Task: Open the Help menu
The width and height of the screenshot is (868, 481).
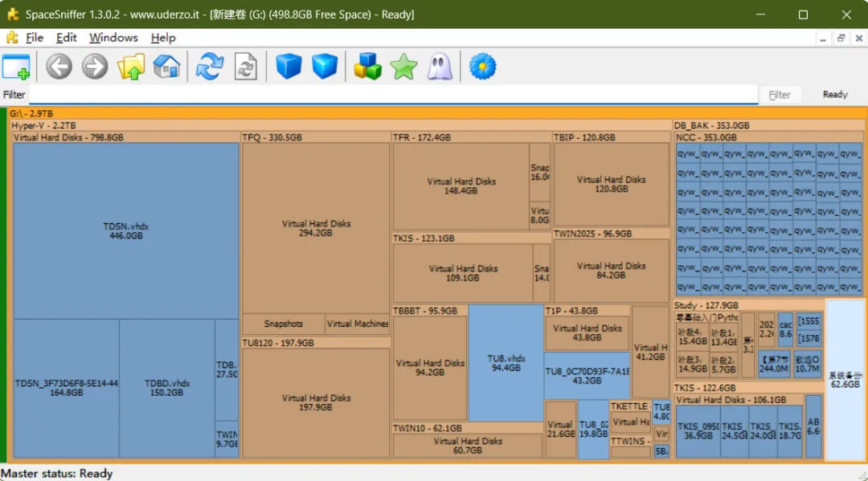Action: click(162, 38)
